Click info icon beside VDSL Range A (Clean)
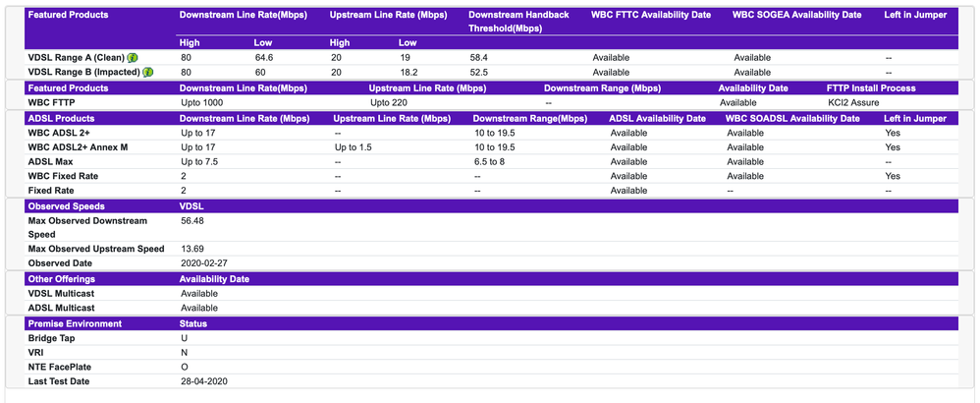 pyautogui.click(x=133, y=58)
